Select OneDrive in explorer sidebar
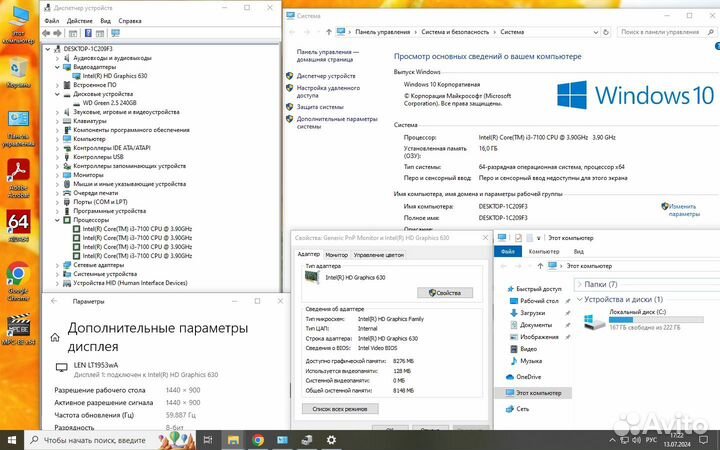The height and width of the screenshot is (450, 720). [528, 377]
